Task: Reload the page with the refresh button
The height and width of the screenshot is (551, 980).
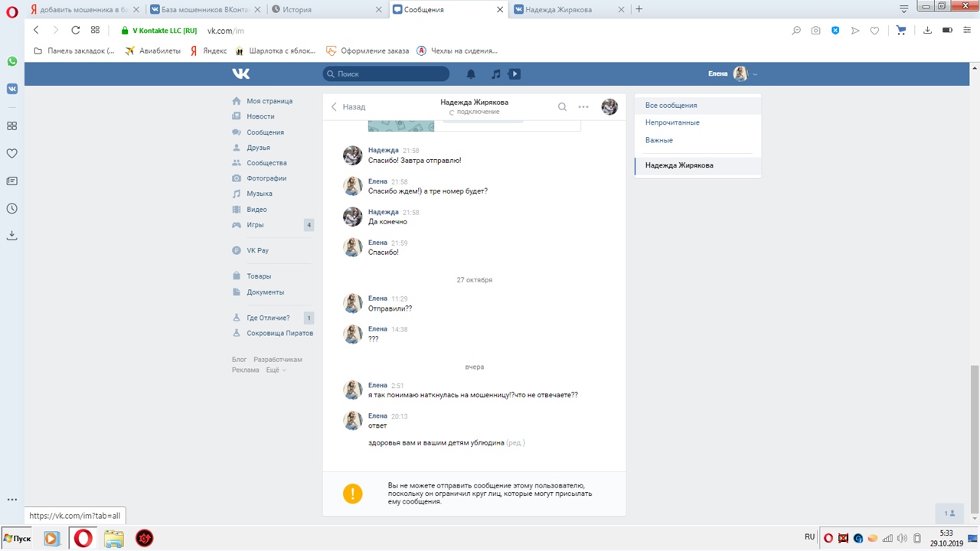Action: [x=75, y=31]
